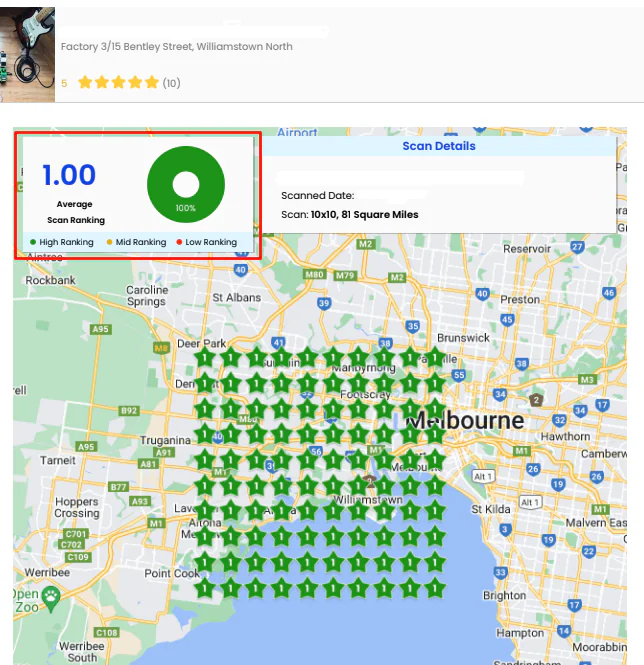
Task: Click the M79 motorway shield
Action: point(344,276)
